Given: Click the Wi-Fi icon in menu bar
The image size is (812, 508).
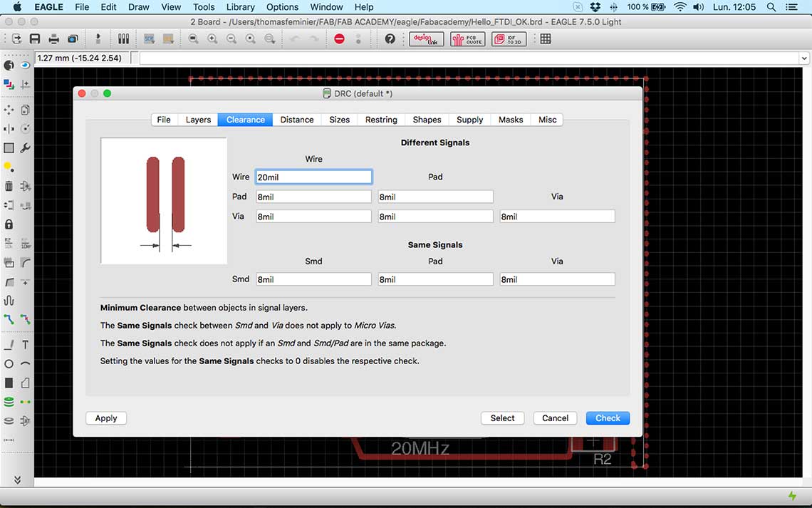Looking at the screenshot, I should click(x=680, y=6).
